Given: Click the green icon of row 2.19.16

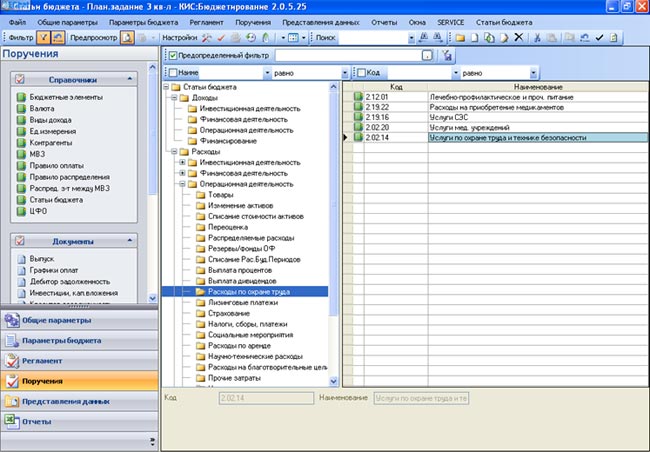Looking at the screenshot, I should pyautogui.click(x=357, y=118).
